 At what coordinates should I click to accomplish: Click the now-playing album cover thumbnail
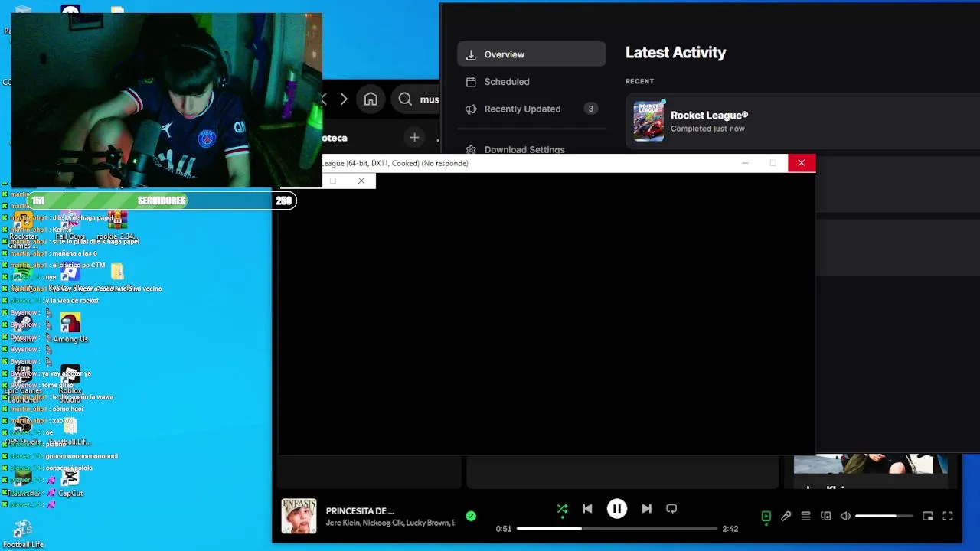[299, 517]
